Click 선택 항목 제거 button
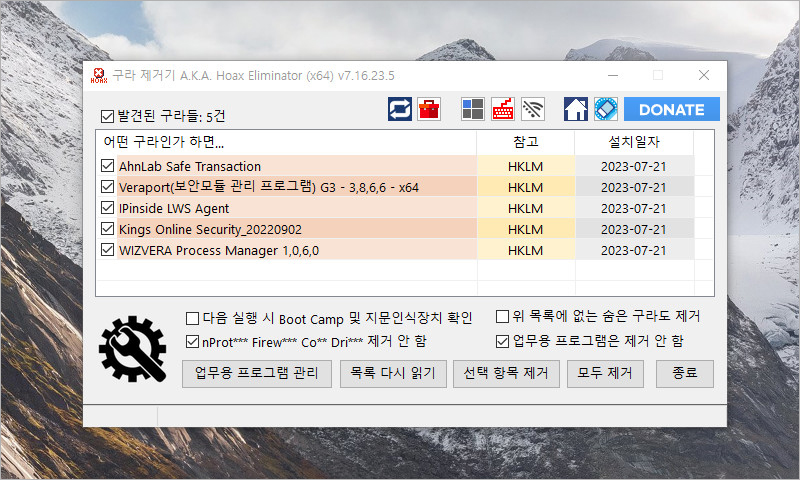800x480 pixels. (x=506, y=373)
